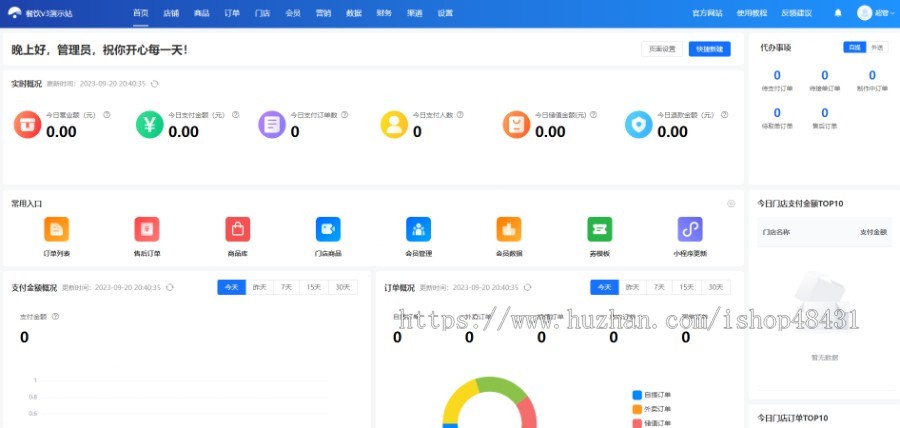Click the unselected tab in 代办事项
This screenshot has height=428, width=900.
click(x=877, y=48)
